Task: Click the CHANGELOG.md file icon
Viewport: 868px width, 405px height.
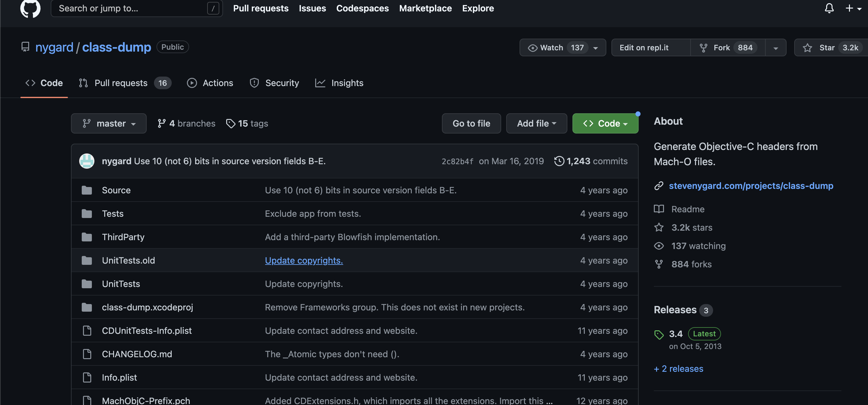Action: click(86, 354)
